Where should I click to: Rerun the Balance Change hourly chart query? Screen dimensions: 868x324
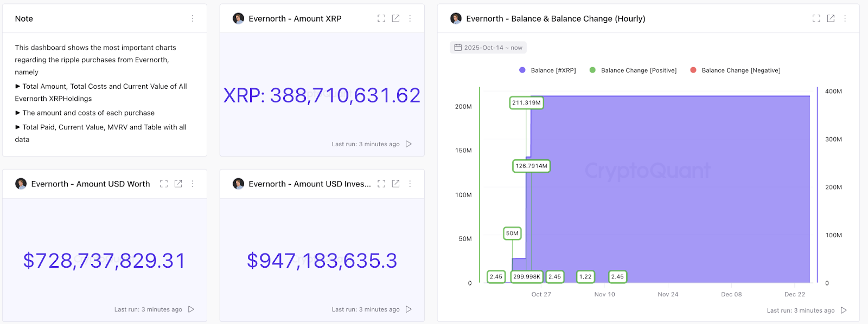coord(844,310)
